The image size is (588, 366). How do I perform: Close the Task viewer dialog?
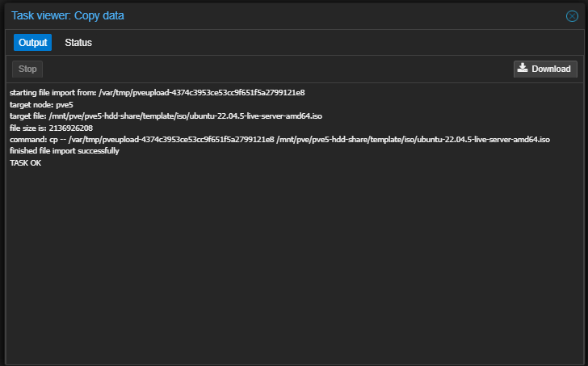point(572,16)
